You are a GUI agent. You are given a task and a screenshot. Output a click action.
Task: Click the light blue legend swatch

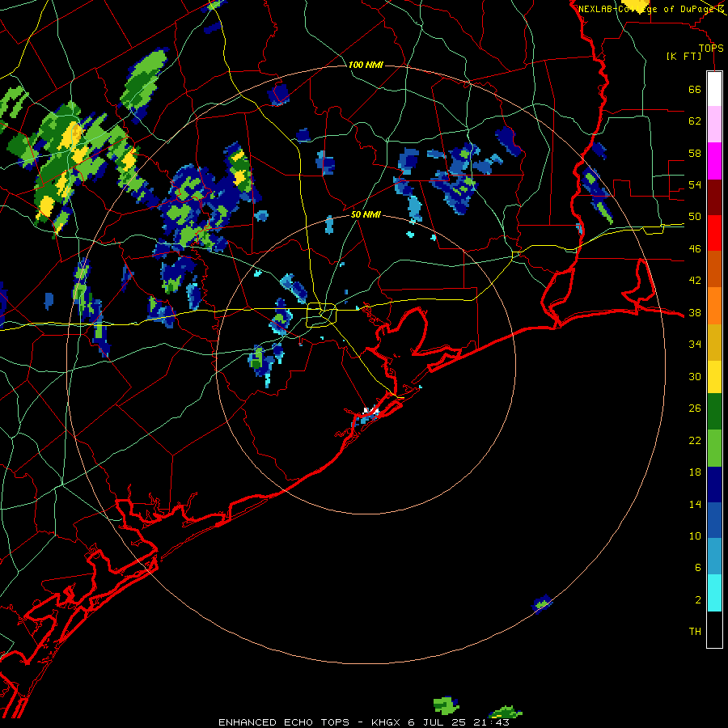coord(714,556)
